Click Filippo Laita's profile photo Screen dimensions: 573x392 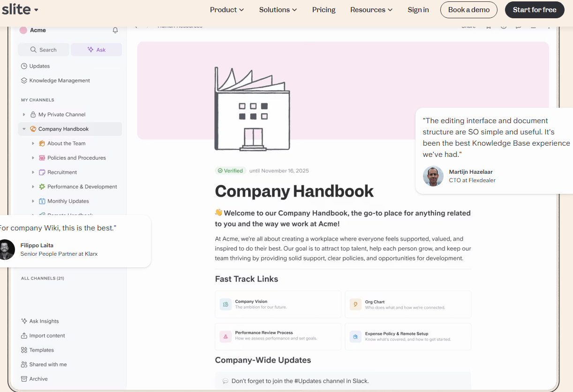click(6, 250)
